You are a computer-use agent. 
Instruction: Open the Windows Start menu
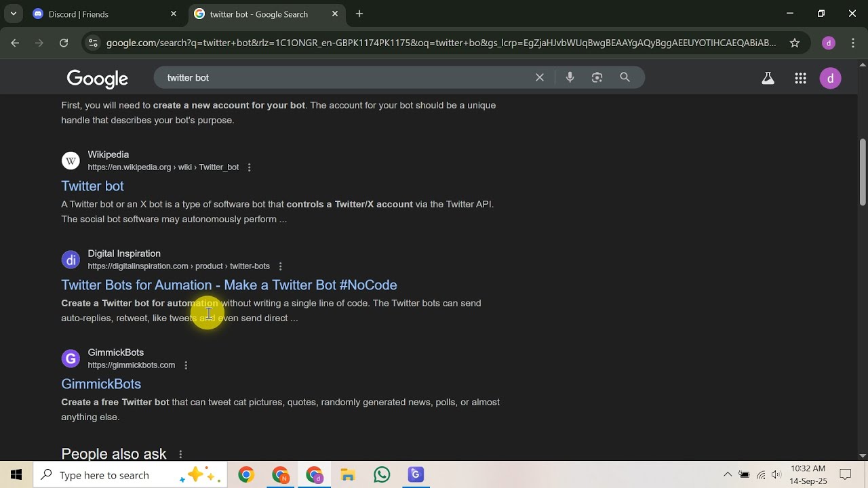(x=16, y=475)
